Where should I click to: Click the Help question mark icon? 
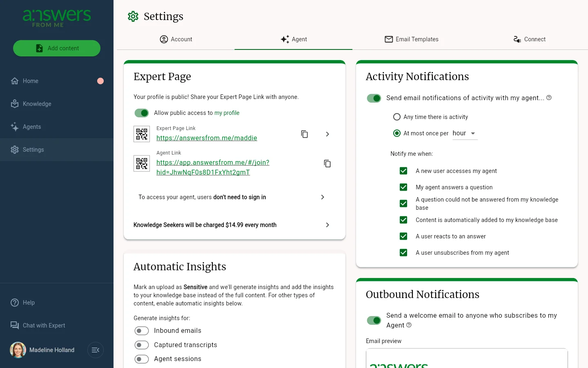(x=15, y=303)
